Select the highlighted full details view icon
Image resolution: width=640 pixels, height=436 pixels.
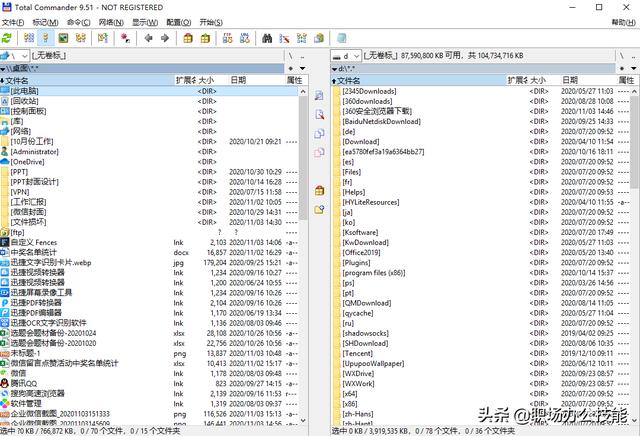click(46, 38)
